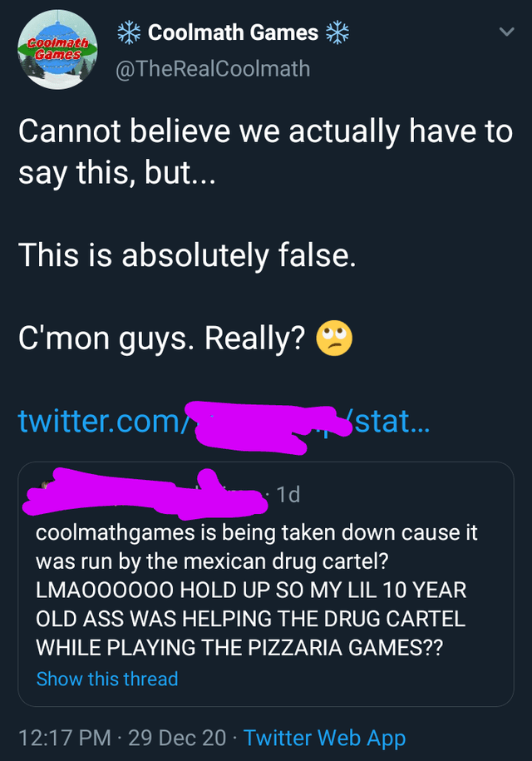Click the "Twitter Web App" source link
This screenshot has height=761, width=532.
(x=325, y=737)
